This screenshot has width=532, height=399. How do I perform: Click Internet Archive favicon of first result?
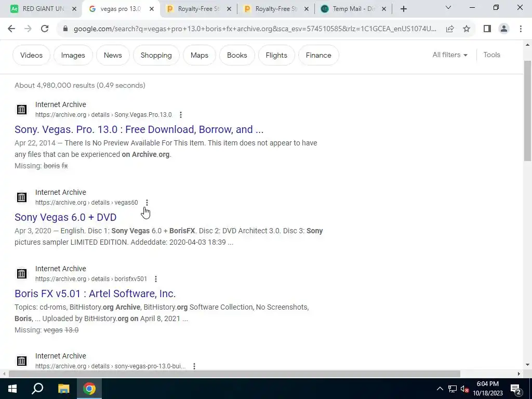(22, 110)
